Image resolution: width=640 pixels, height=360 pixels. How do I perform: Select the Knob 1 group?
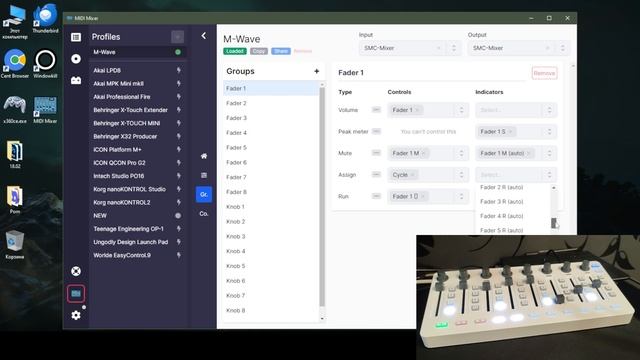(271, 207)
